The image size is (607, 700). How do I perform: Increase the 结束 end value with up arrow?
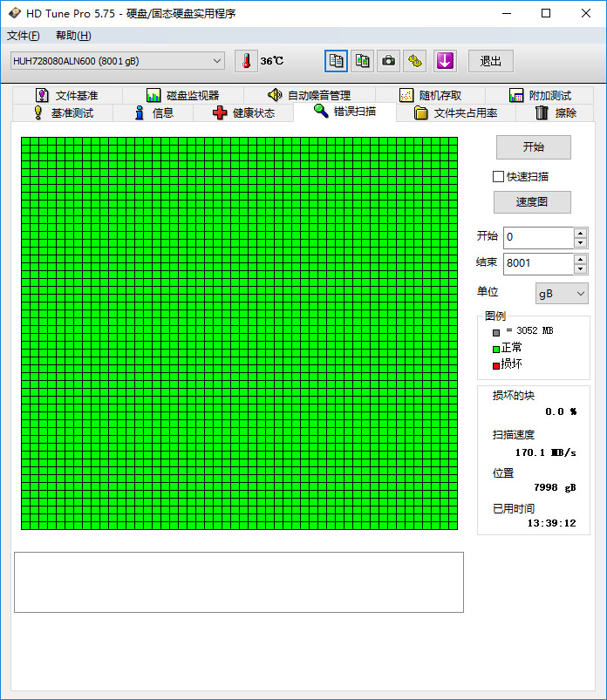click(x=580, y=259)
